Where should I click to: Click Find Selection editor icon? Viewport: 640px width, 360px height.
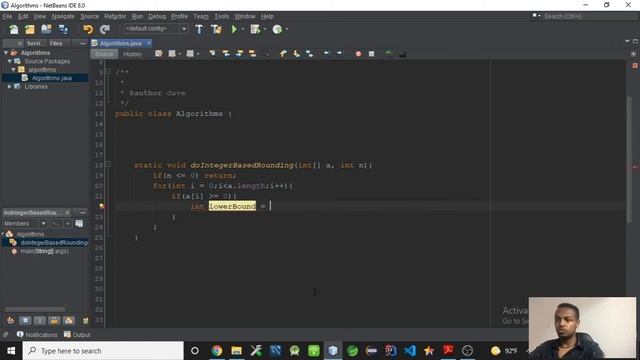(212, 54)
